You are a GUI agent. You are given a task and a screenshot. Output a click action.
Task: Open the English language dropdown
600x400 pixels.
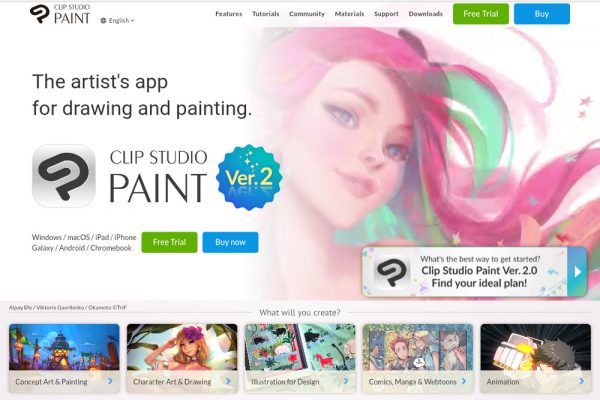(117, 21)
